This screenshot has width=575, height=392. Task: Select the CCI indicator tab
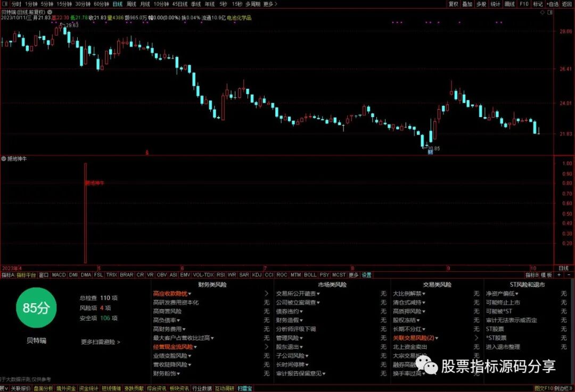(269, 275)
